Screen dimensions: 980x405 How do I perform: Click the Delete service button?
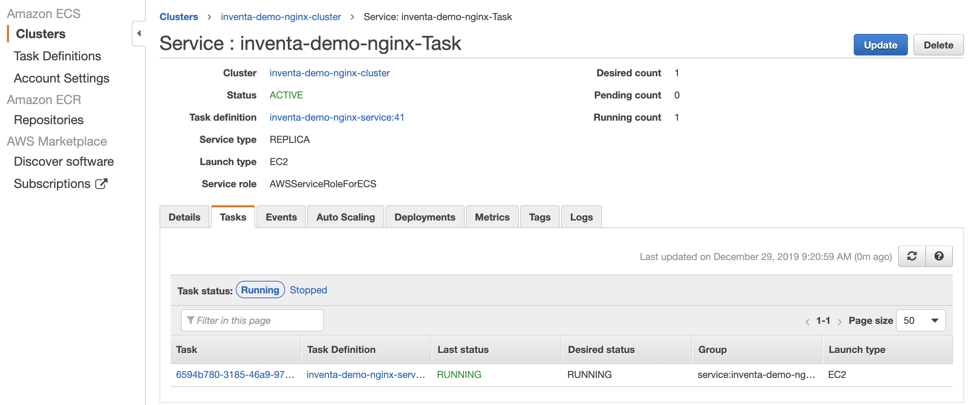[938, 45]
